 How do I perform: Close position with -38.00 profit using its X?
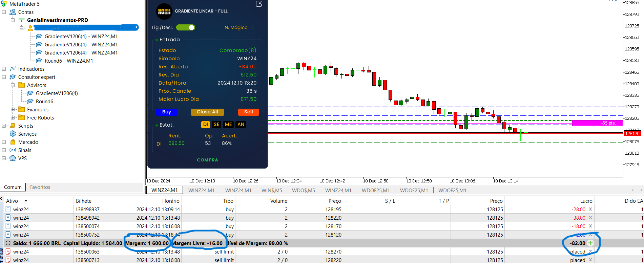pos(590,218)
